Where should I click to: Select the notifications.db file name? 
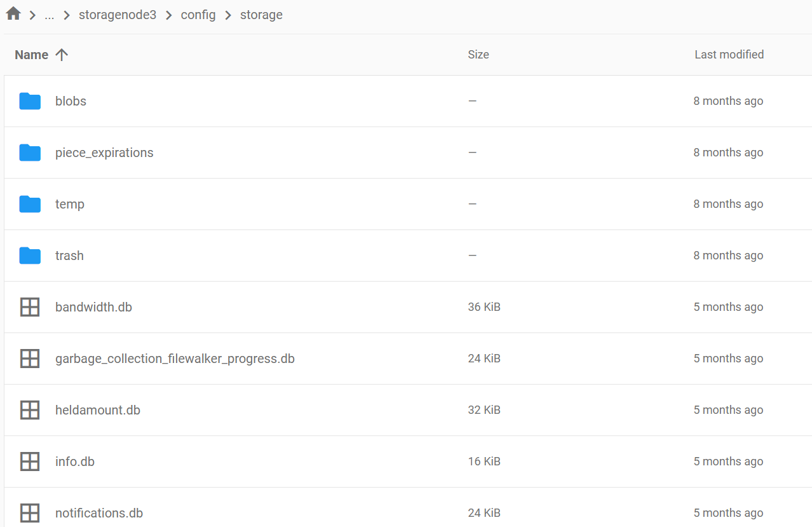coord(99,513)
